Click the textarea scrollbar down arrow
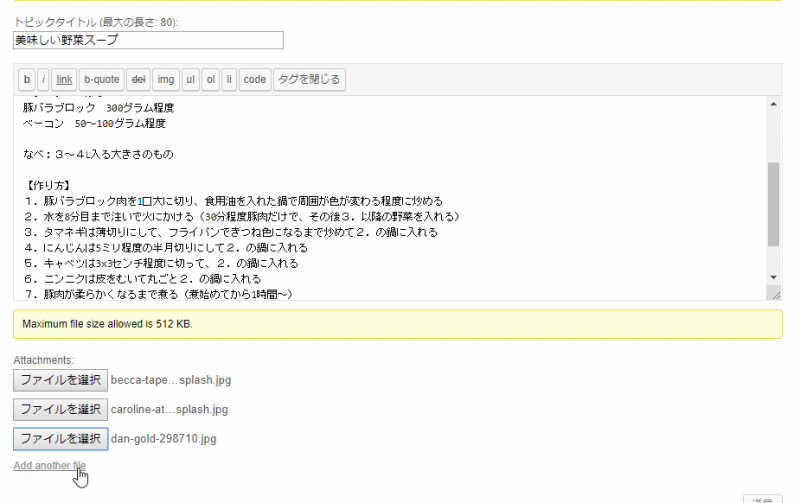The height and width of the screenshot is (503, 800). tap(773, 277)
